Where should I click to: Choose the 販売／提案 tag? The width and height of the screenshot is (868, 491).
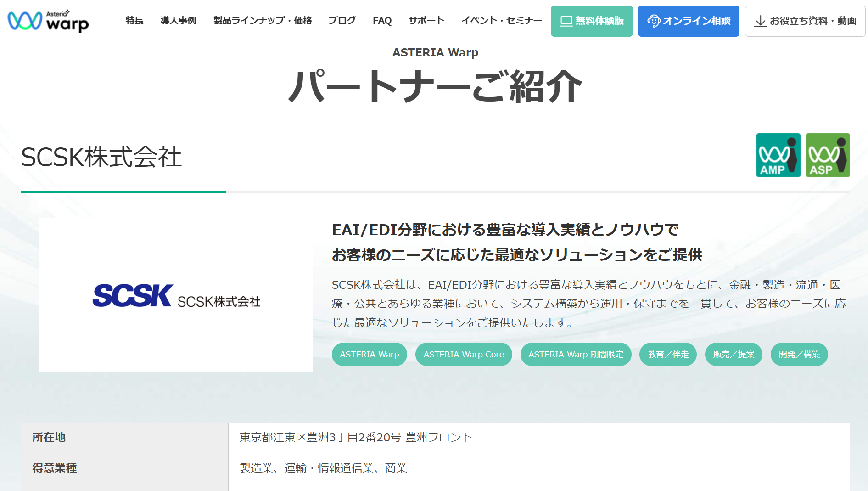pyautogui.click(x=734, y=355)
